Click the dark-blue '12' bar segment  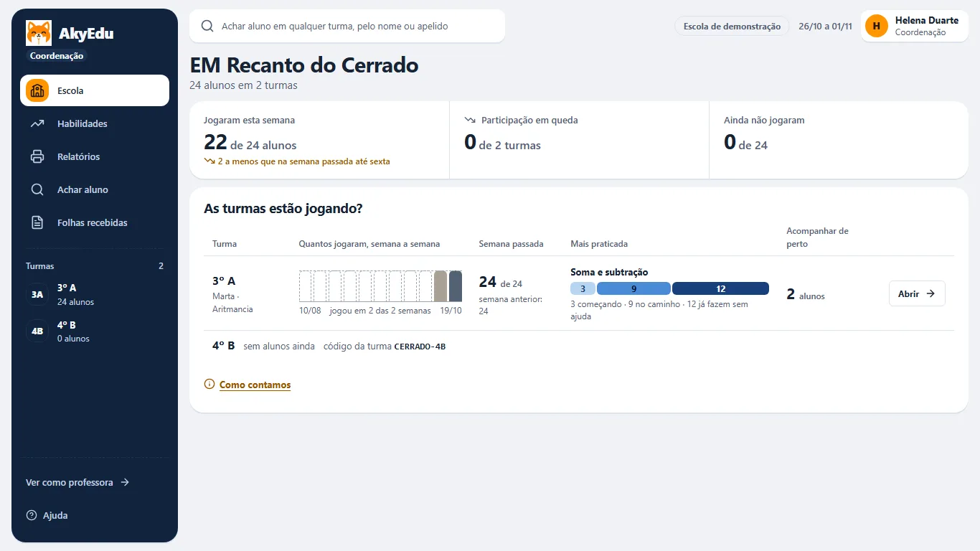coord(720,288)
